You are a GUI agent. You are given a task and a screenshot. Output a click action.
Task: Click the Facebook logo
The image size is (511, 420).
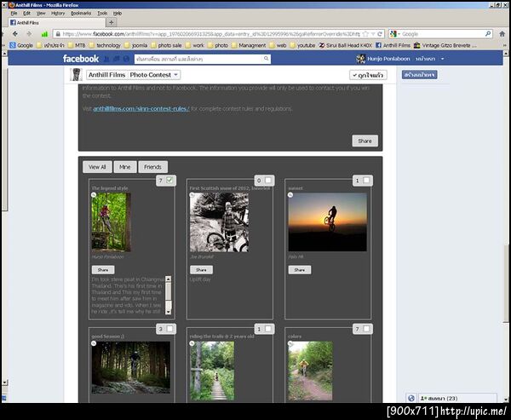click(x=81, y=59)
